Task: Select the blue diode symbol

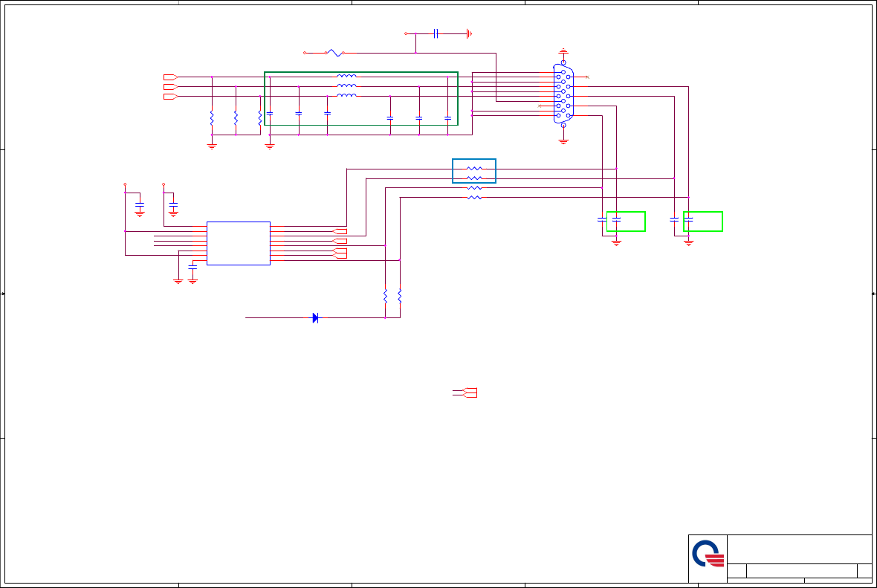Action: pyautogui.click(x=315, y=317)
